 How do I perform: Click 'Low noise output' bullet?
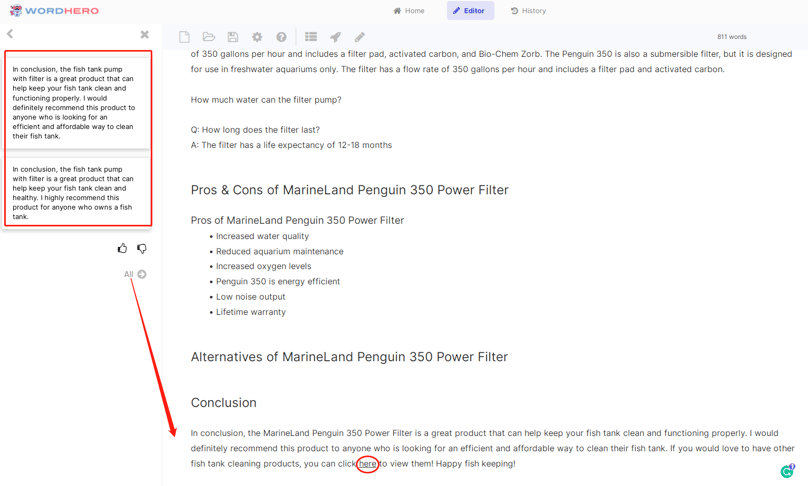click(250, 297)
